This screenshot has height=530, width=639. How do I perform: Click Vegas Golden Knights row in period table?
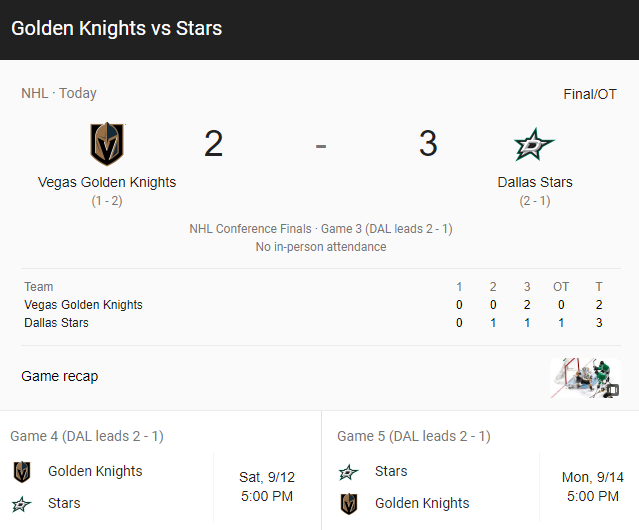pos(84,305)
